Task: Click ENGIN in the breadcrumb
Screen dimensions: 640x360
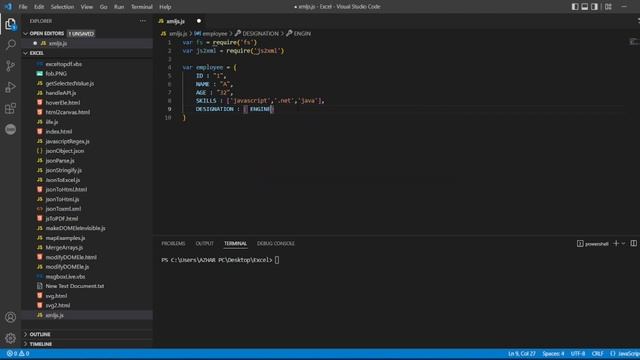Action: (302, 33)
